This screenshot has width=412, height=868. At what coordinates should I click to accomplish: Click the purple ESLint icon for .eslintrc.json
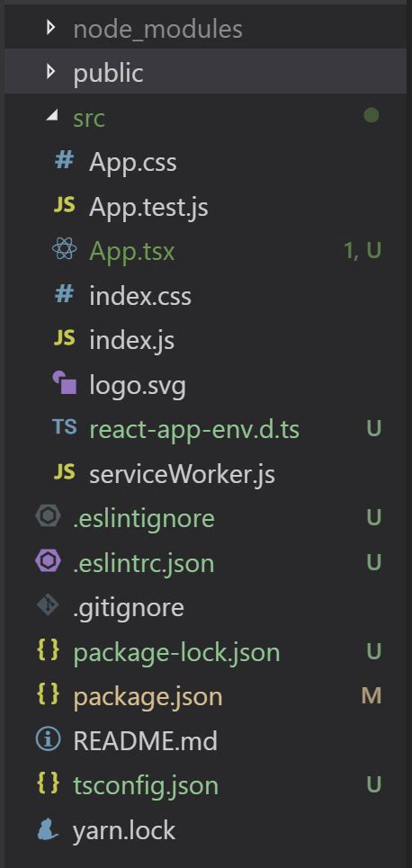pyautogui.click(x=48, y=561)
